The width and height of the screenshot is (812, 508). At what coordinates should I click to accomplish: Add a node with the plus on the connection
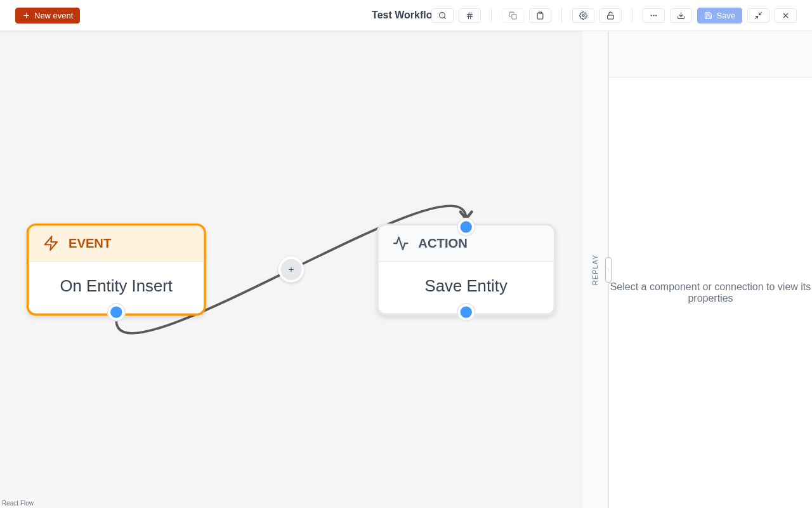pos(291,269)
